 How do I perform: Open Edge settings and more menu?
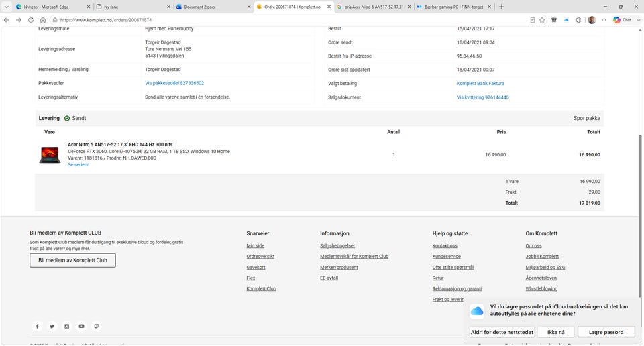(x=604, y=19)
